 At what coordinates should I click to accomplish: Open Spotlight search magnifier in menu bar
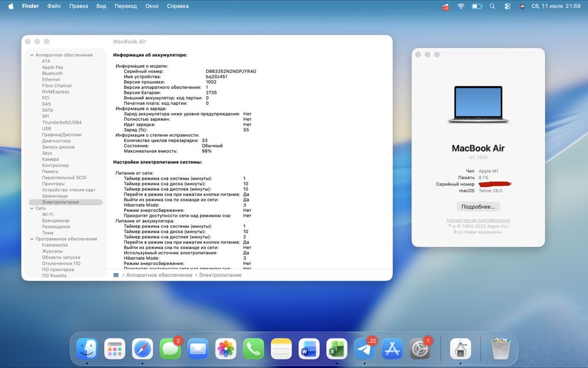492,6
